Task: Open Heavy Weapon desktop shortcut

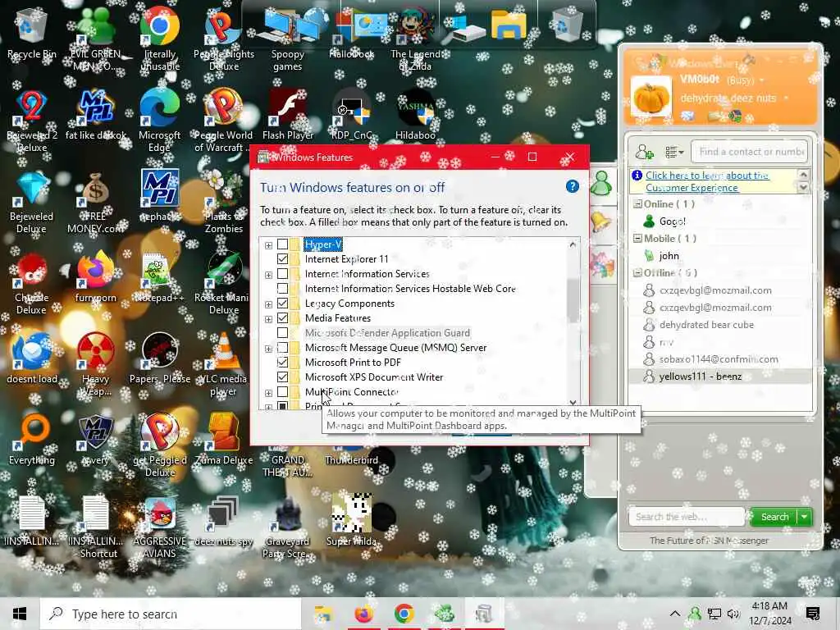Action: tap(95, 364)
